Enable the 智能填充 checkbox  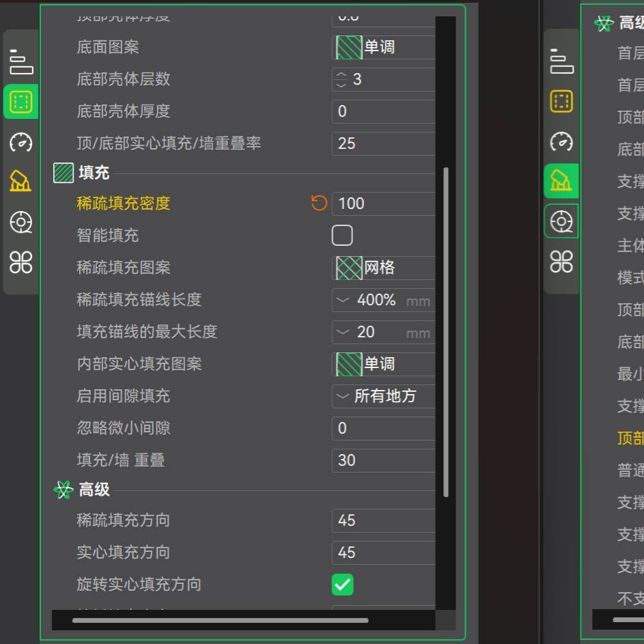tap(342, 236)
